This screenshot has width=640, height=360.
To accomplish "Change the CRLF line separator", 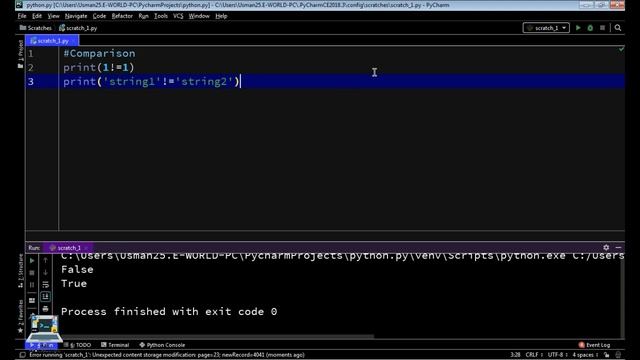I will pyautogui.click(x=533, y=355).
